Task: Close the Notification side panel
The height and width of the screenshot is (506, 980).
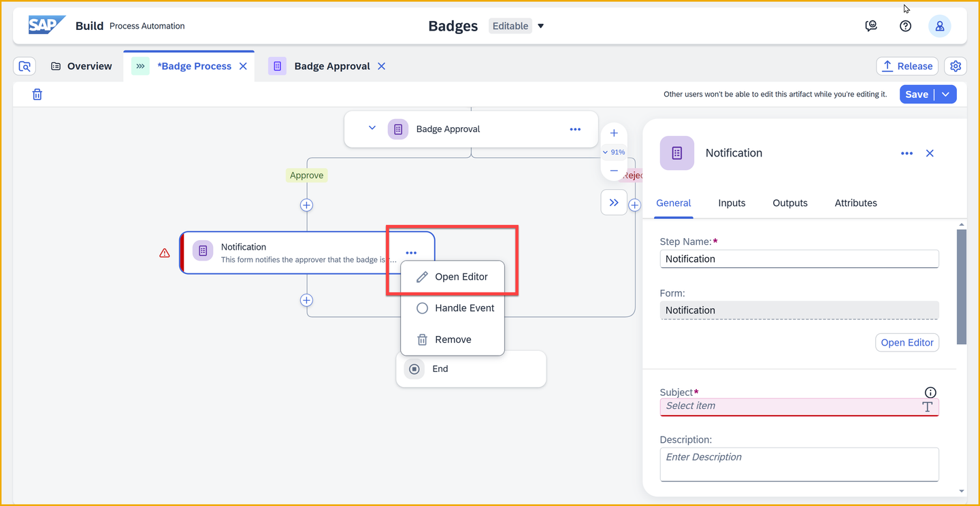Action: pos(930,154)
